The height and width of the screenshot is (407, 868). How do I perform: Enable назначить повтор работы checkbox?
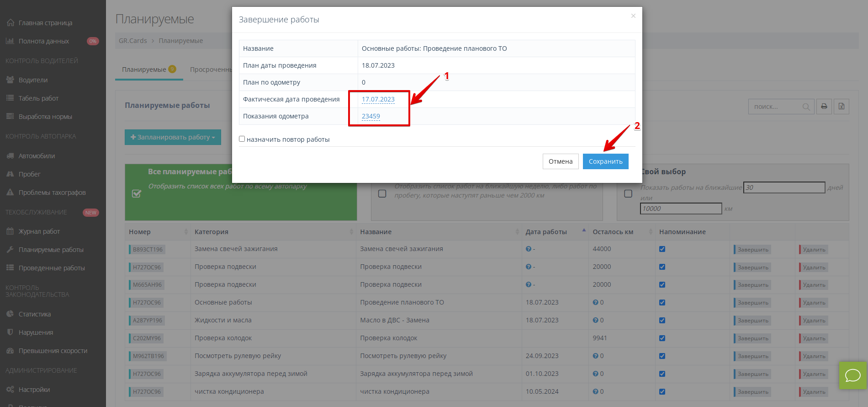point(242,139)
